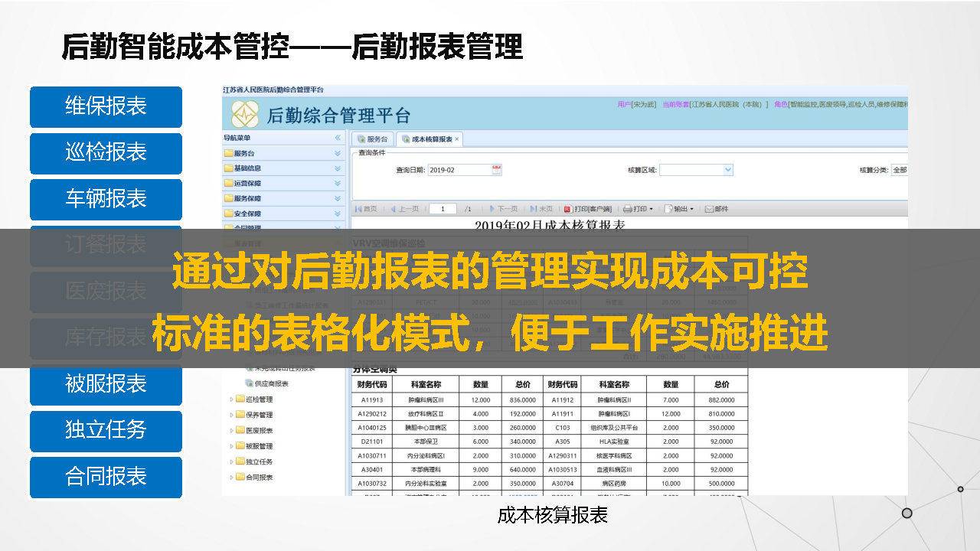Go to previous page via 上一页
Viewport: 980px width, 551px height.
pyautogui.click(x=404, y=208)
